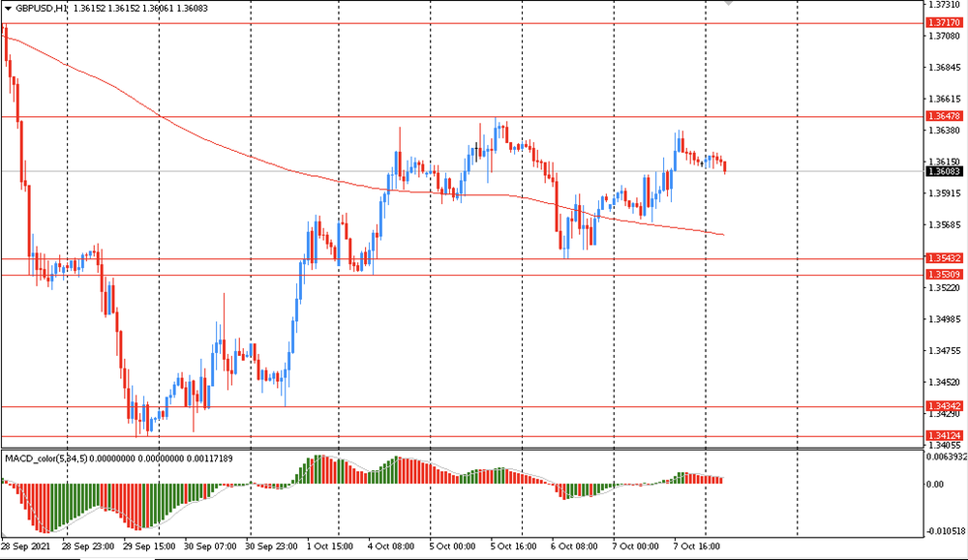968x560 pixels.
Task: Click the 30 Sep 07:00 time label
Action: click(210, 546)
